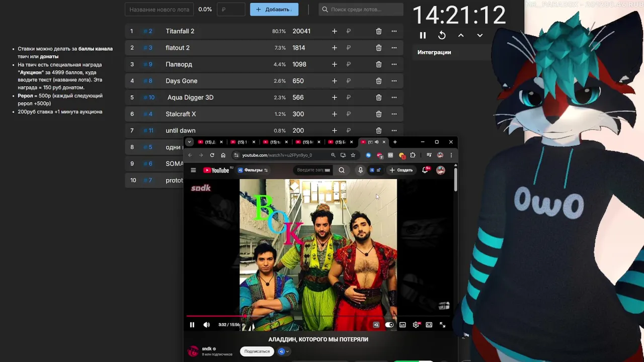
Task: Add points to Aqua Digger 3D with plus icon
Action: point(335,98)
